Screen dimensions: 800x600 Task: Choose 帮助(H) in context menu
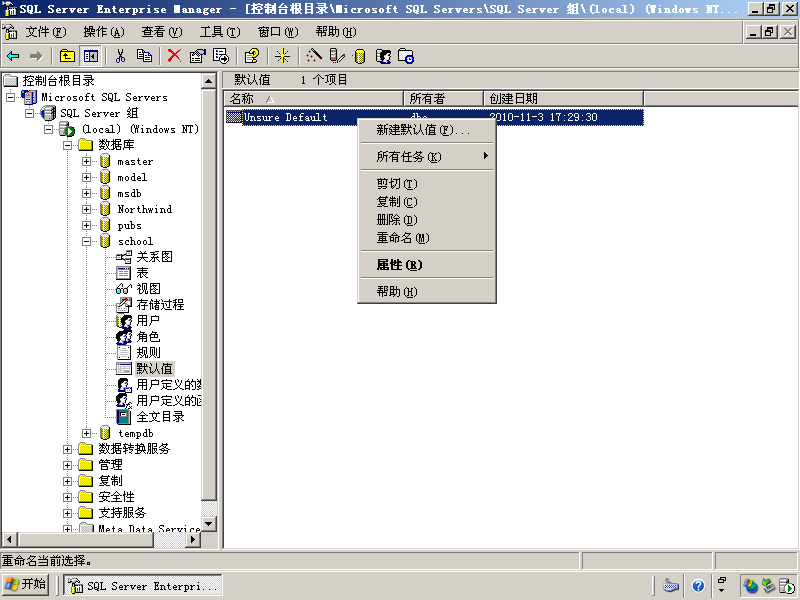(x=427, y=292)
